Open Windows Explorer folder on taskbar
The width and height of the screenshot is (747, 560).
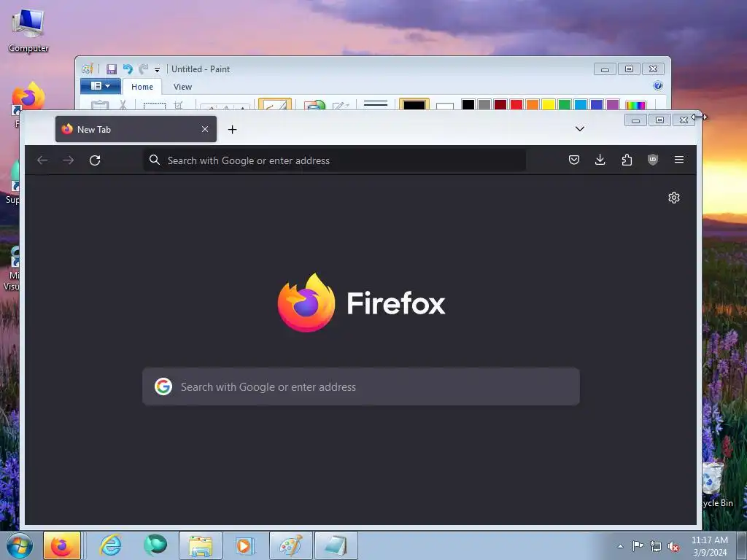tap(201, 545)
